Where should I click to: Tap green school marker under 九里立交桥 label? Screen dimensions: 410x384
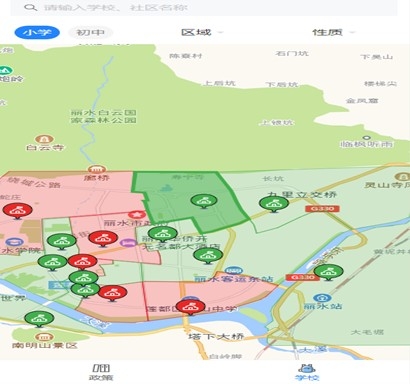pyautogui.click(x=274, y=204)
